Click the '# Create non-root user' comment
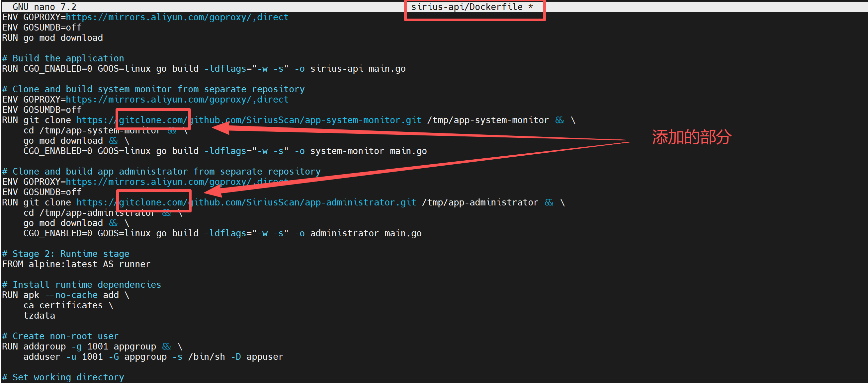Screen dimensions: 868x383 pyautogui.click(x=60, y=336)
